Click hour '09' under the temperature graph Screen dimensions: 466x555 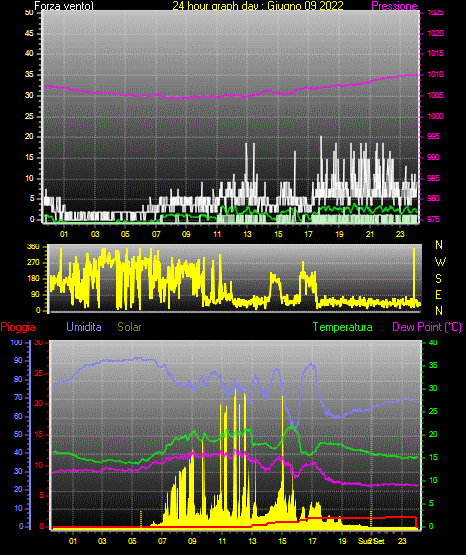coord(192,541)
